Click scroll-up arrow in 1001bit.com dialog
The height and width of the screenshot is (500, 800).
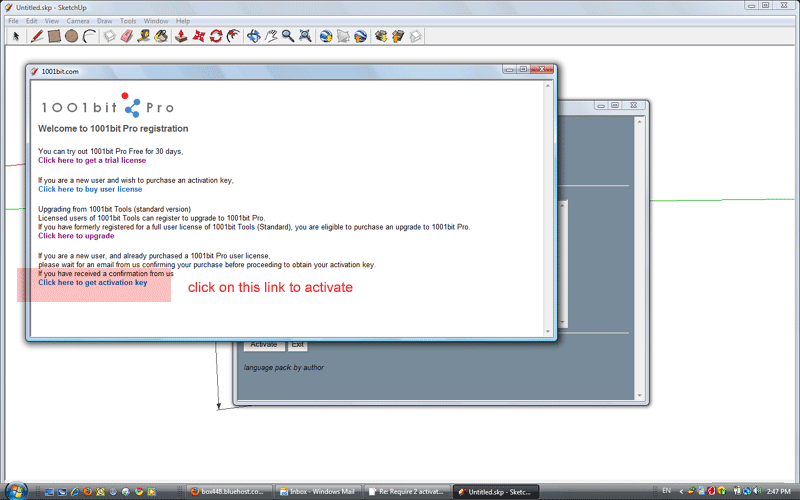click(x=548, y=85)
